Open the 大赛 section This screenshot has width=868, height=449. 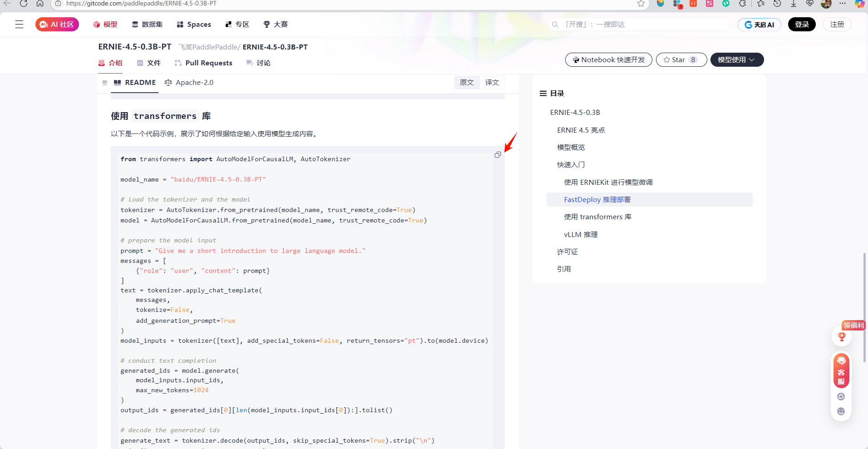click(276, 25)
